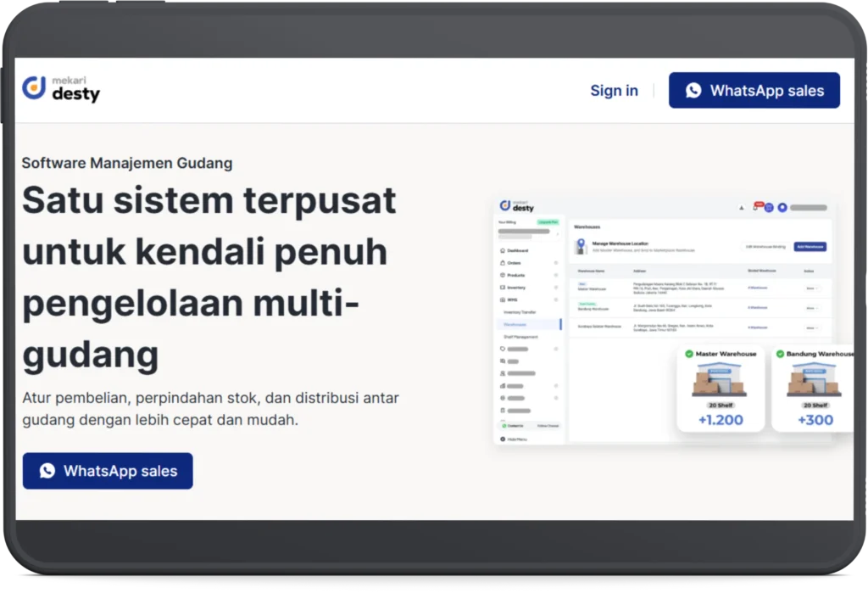Click Follow Channel in the preview sidebar

pyautogui.click(x=548, y=426)
